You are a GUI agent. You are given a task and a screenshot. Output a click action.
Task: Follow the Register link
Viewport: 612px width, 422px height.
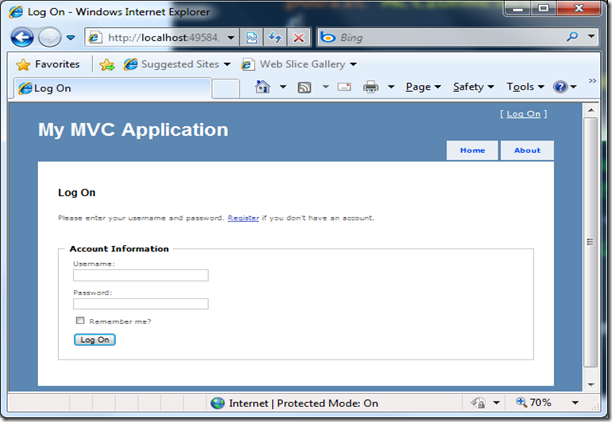click(x=243, y=218)
